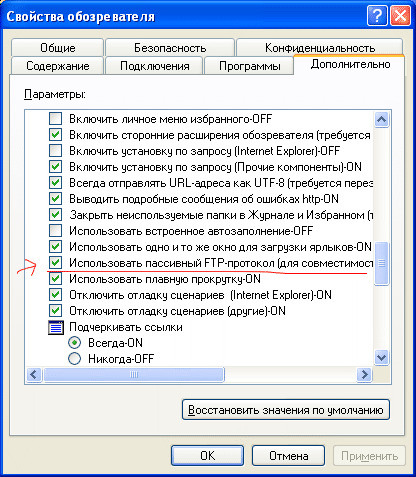The image size is (416, 477).
Task: Click the list scroll up arrow
Action: click(381, 119)
